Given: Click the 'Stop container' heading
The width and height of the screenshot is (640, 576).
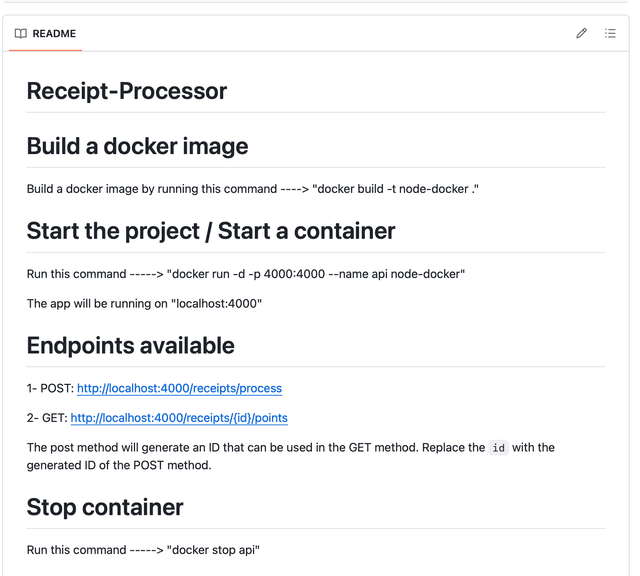Looking at the screenshot, I should [x=105, y=507].
